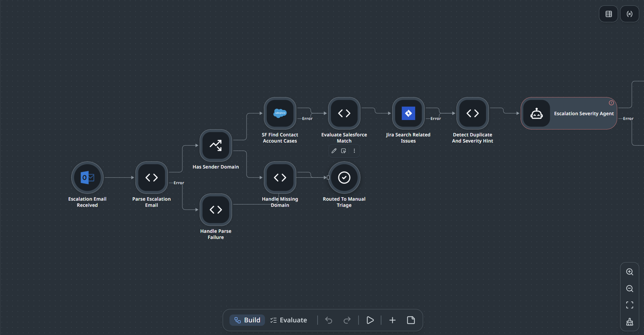The image size is (644, 335).
Task: Open the Has Sender Domain decision node
Action: click(216, 145)
